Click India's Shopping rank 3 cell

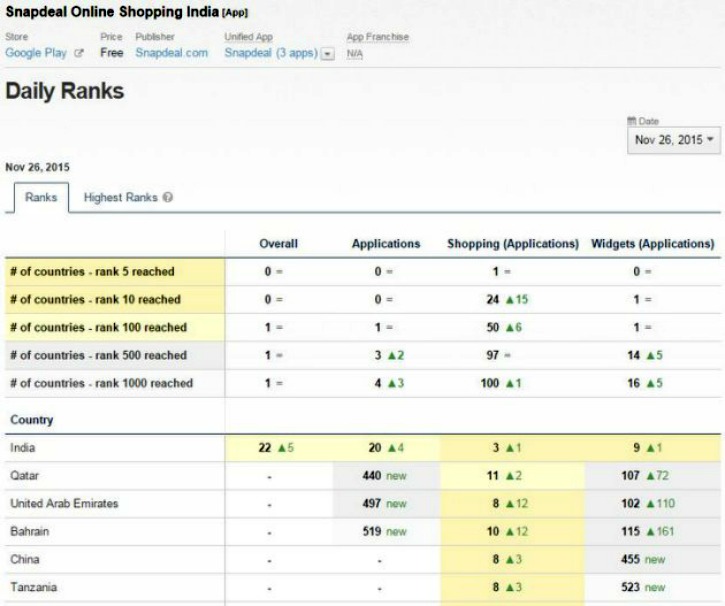point(513,447)
